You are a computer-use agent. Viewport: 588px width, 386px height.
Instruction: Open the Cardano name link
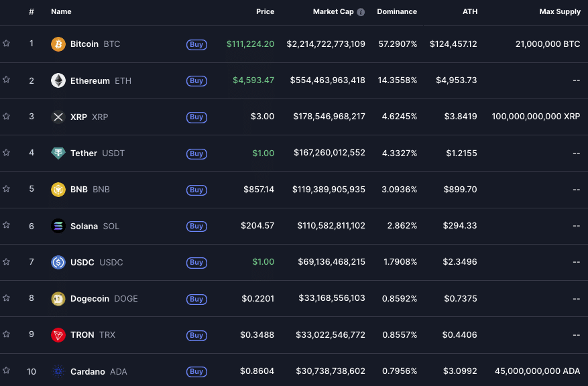tap(88, 371)
